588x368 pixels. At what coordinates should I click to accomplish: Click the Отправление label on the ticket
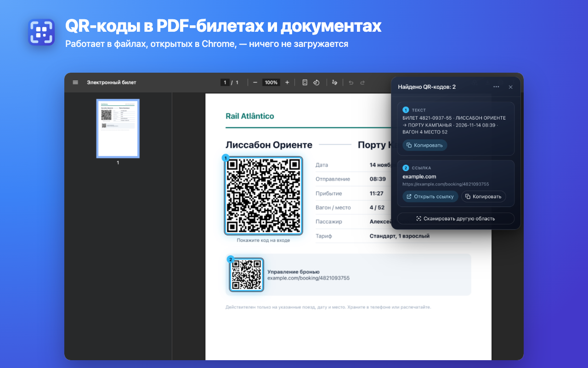[x=333, y=179]
